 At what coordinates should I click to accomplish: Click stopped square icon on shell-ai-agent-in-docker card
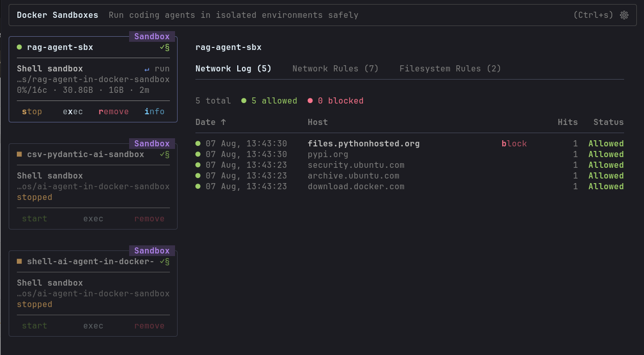19,262
